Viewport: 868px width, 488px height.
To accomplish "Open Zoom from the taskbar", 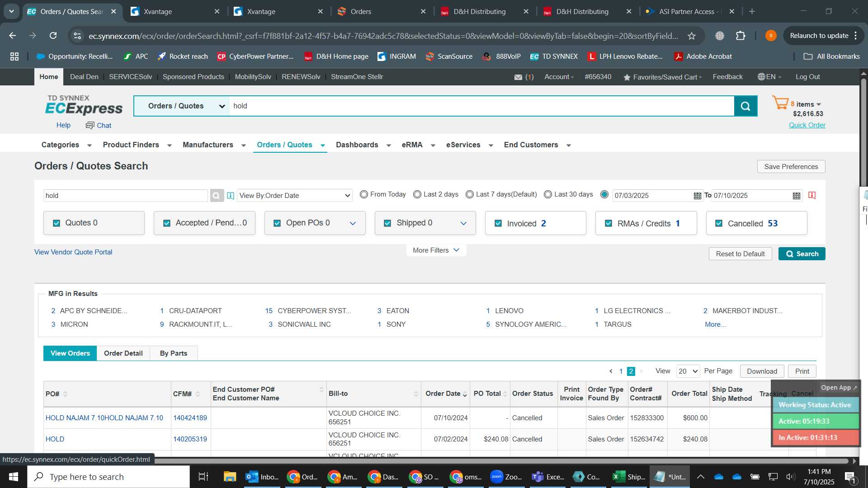I will click(507, 477).
